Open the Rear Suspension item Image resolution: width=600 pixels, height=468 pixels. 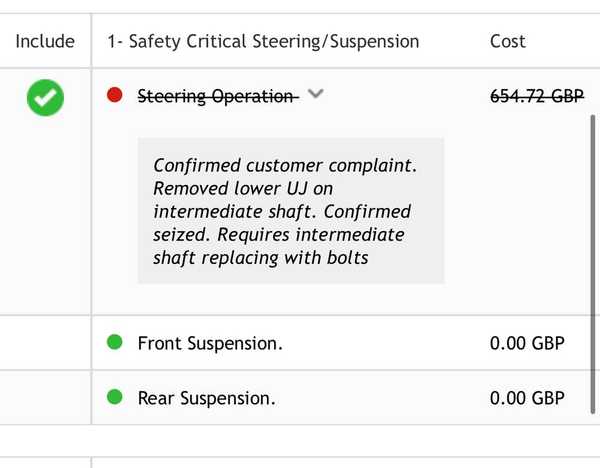[x=206, y=398]
